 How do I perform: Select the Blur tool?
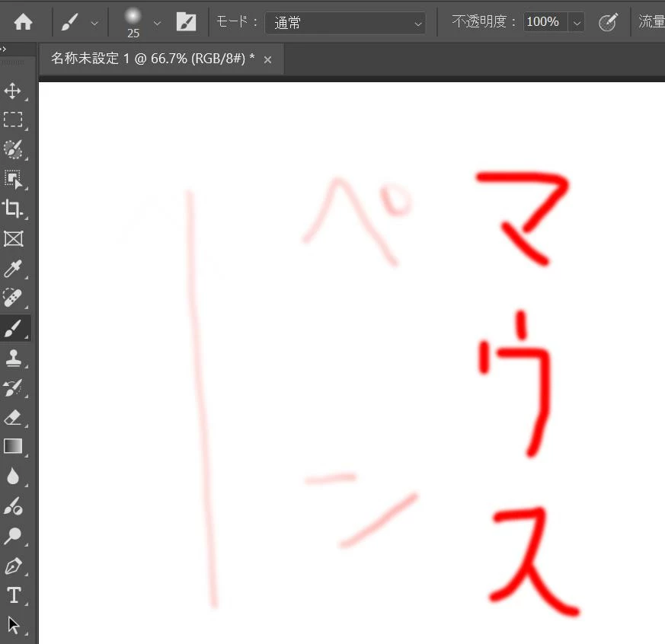click(13, 477)
